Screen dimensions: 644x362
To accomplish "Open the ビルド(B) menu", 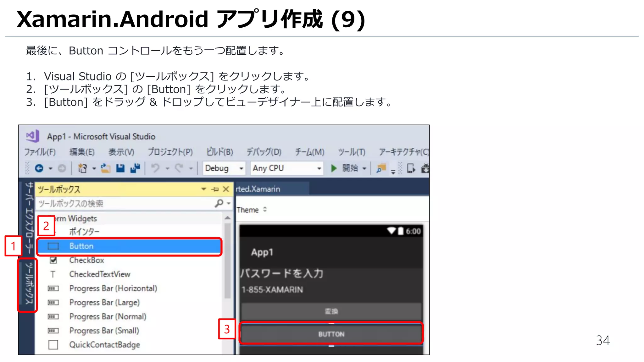I will pos(219,152).
